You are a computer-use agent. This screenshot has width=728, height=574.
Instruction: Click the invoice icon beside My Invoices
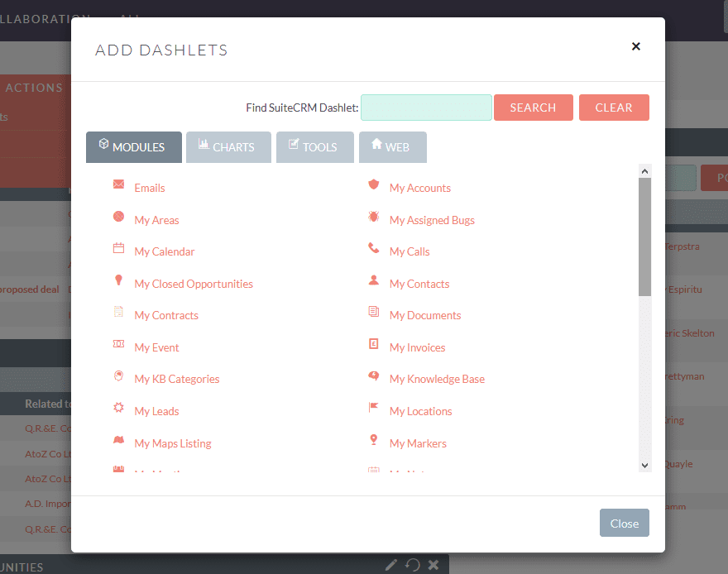374,344
